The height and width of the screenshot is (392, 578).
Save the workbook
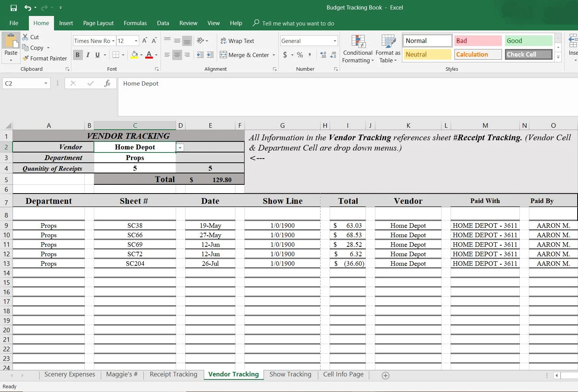[x=13, y=7]
